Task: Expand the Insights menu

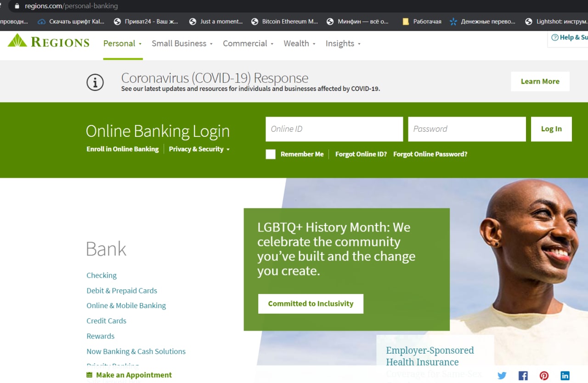Action: pos(343,44)
